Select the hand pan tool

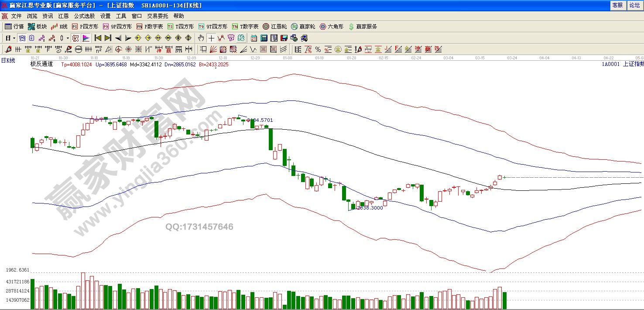(x=201, y=38)
